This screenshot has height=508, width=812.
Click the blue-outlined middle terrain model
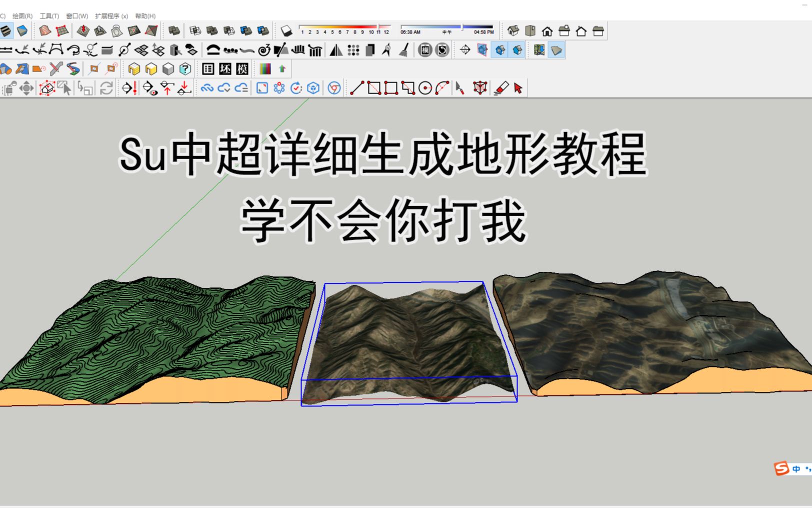(407, 340)
